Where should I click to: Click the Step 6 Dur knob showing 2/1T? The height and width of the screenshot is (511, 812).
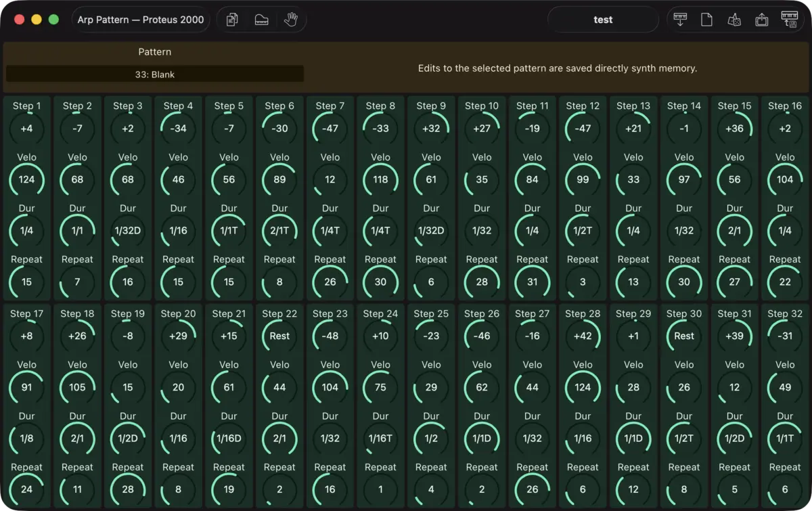click(x=279, y=231)
